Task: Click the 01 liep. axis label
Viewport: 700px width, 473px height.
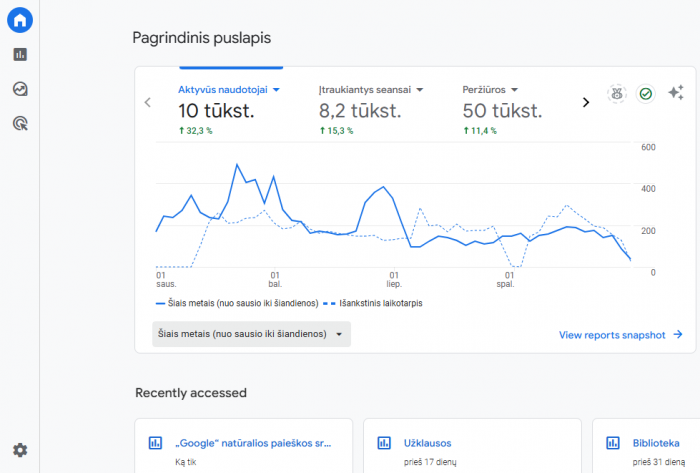Action: tap(394, 279)
